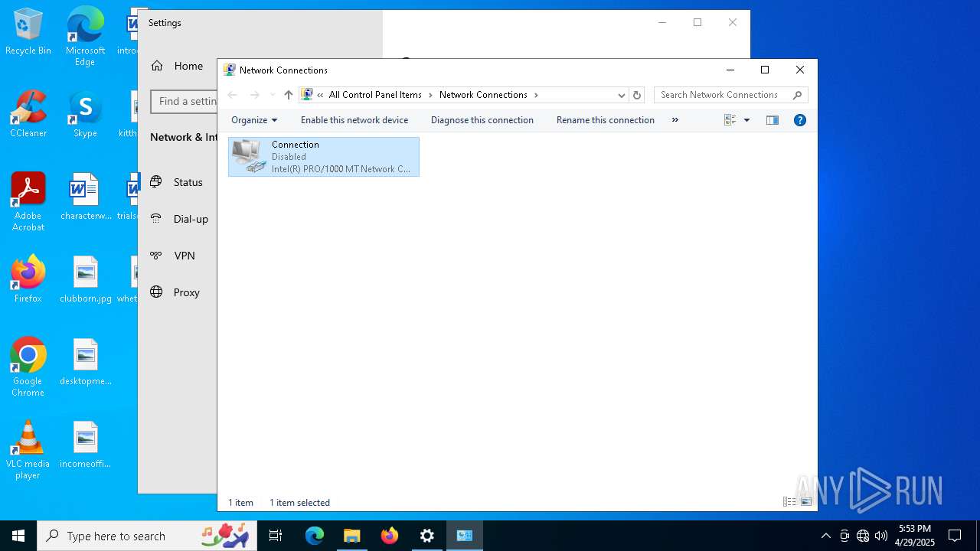Open the Adobe Acrobat desktop shortcut

(x=28, y=202)
